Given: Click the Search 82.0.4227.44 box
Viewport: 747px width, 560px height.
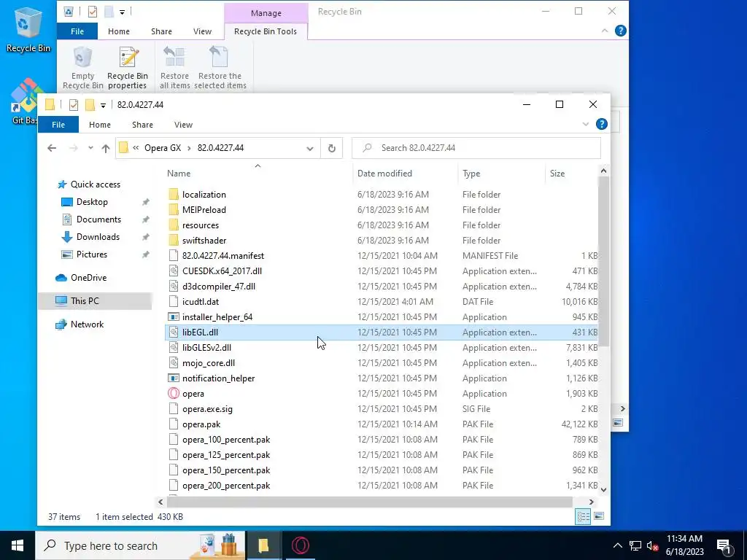Looking at the screenshot, I should point(476,148).
